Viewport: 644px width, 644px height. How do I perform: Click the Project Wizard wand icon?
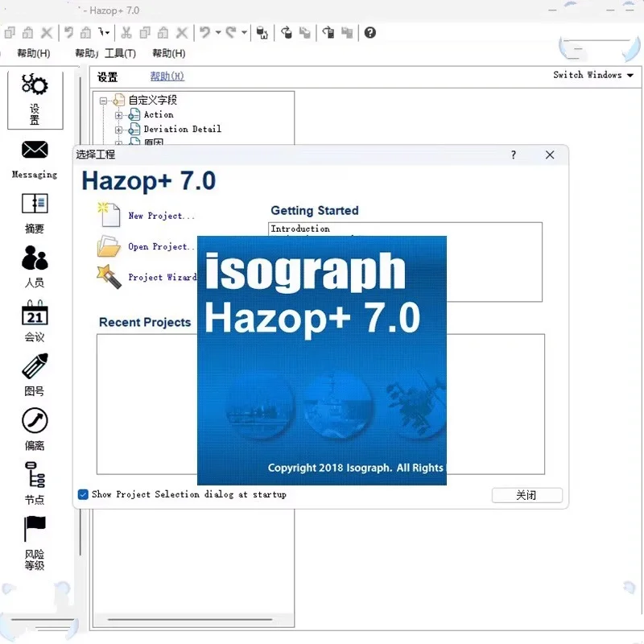tap(109, 276)
